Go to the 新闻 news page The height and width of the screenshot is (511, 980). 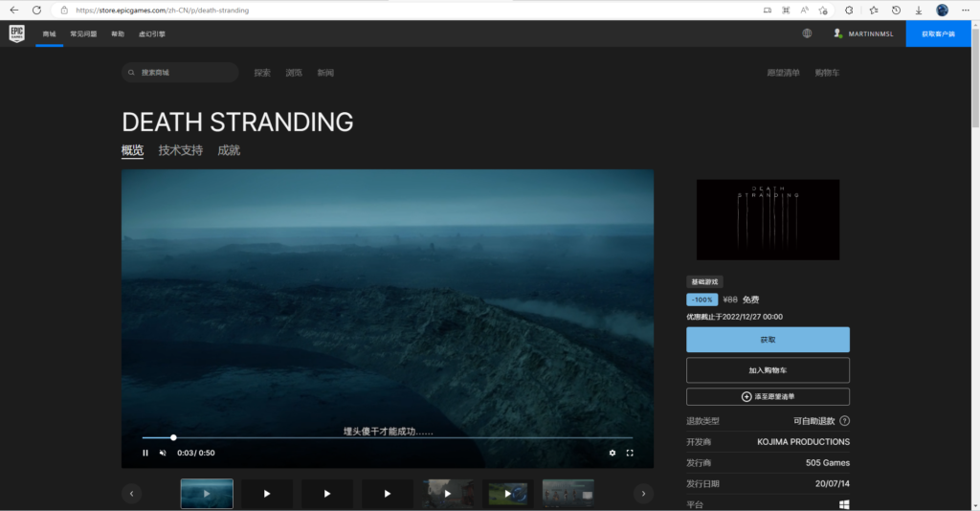click(325, 73)
